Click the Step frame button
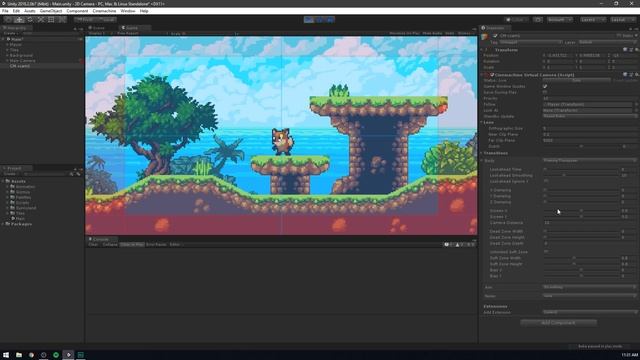Screen dimensions: 640x360 pyautogui.click(x=330, y=20)
